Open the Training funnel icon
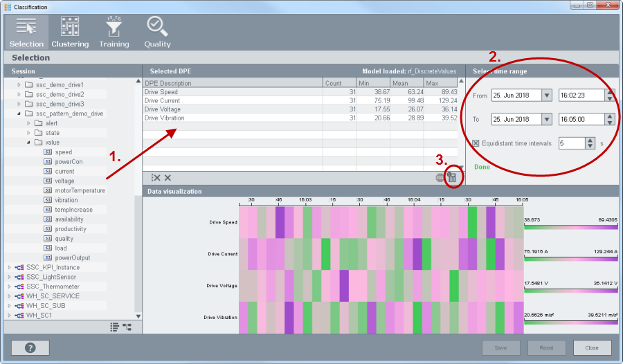This screenshot has width=623, height=364. (114, 33)
